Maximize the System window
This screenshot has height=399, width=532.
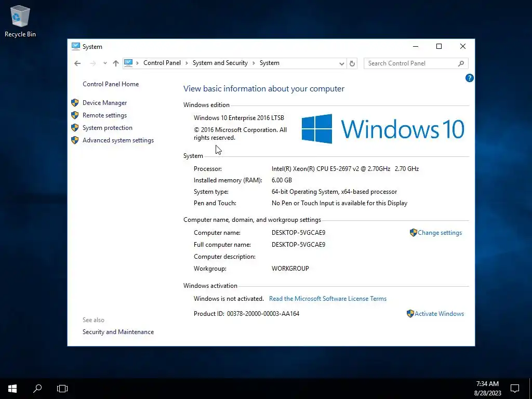(439, 46)
